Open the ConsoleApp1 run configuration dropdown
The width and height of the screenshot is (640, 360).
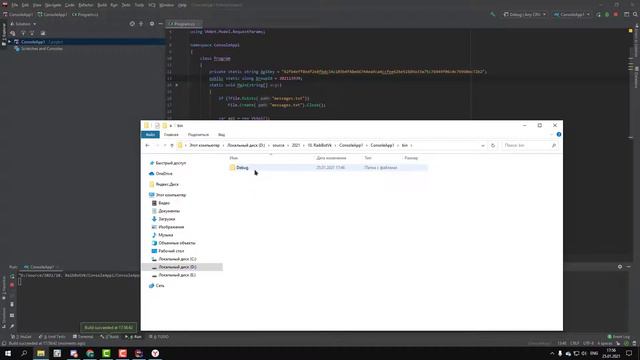[571, 14]
